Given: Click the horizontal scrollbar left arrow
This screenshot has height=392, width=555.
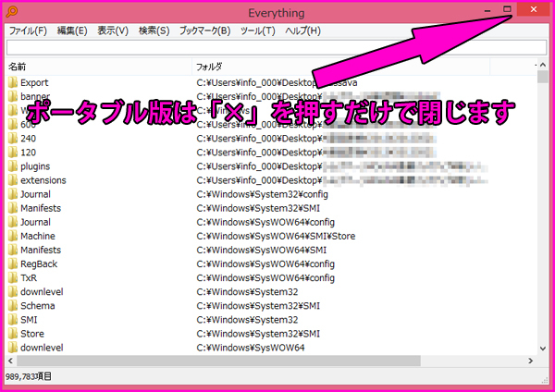Looking at the screenshot, I should click(10, 361).
